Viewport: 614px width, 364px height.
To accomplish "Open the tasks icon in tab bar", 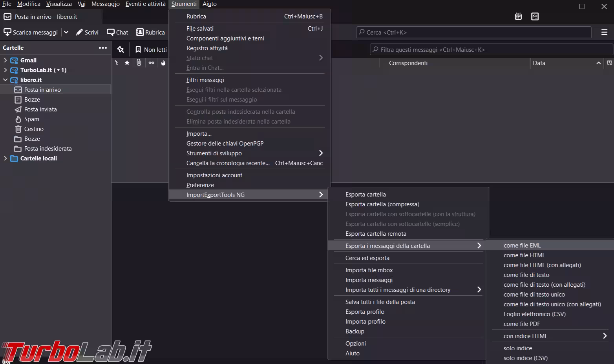I will coord(535,16).
